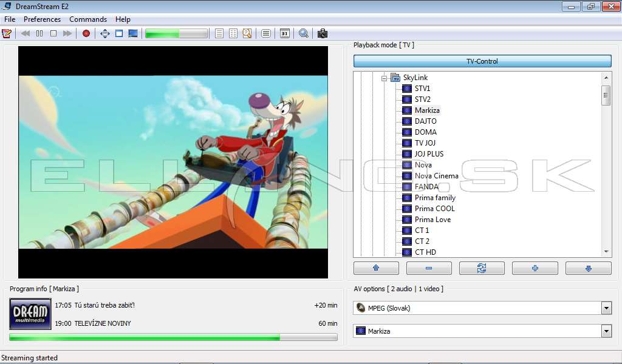Viewport: 622px width, 364px height.
Task: Pause the stream playback
Action: (x=39, y=33)
